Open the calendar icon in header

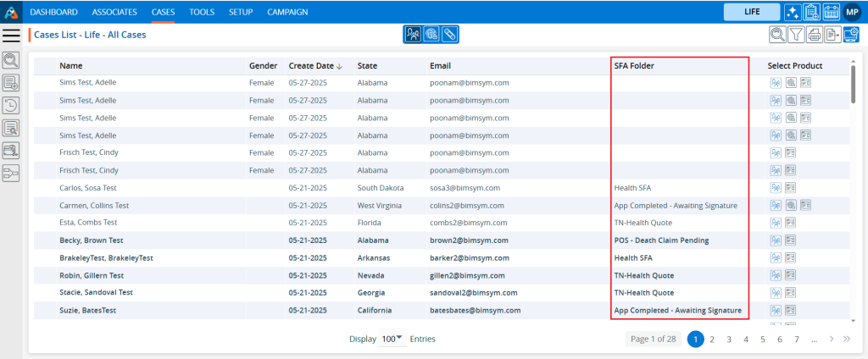[830, 12]
